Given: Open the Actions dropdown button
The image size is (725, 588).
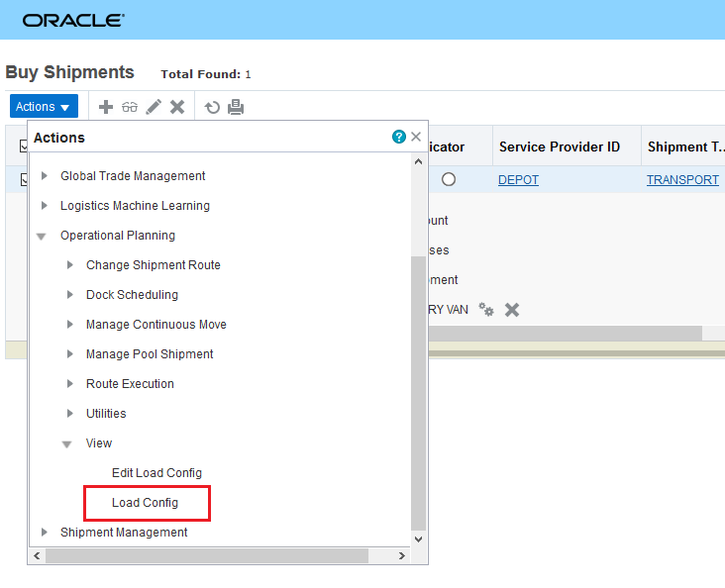Looking at the screenshot, I should point(44,107).
